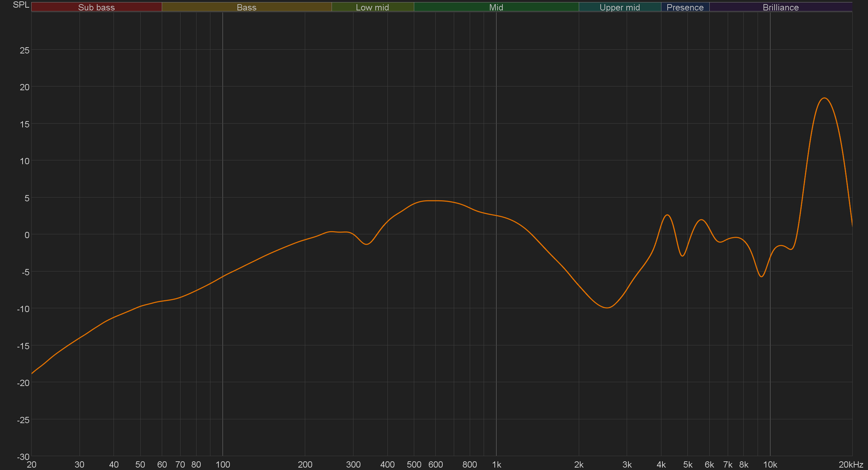Click the Upper mid band label
868x470 pixels.
(619, 7)
